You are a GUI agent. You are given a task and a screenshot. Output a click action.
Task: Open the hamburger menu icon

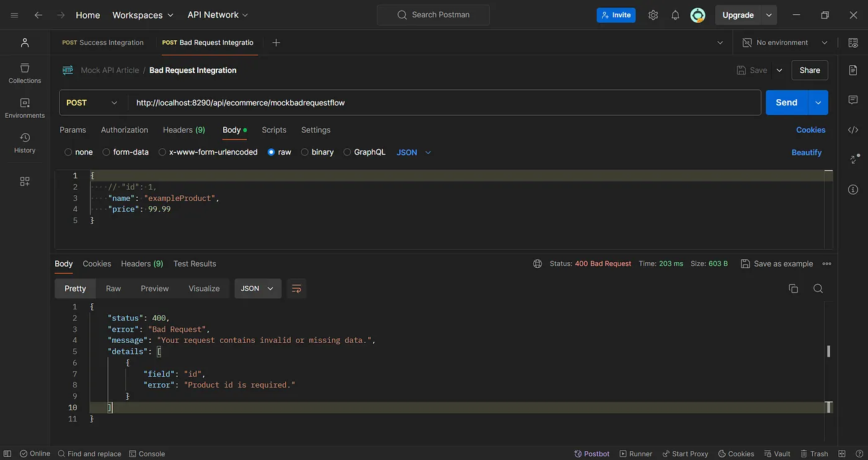[x=14, y=15]
